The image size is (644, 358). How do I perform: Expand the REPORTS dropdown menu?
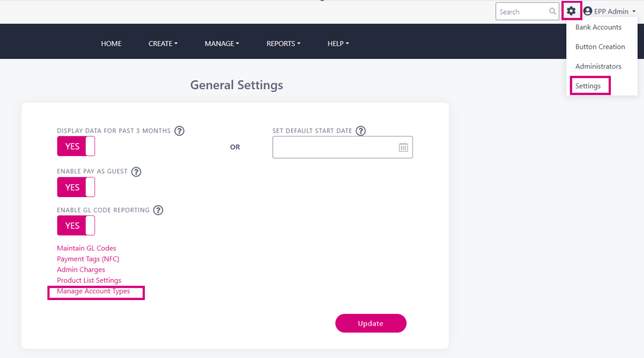click(283, 44)
